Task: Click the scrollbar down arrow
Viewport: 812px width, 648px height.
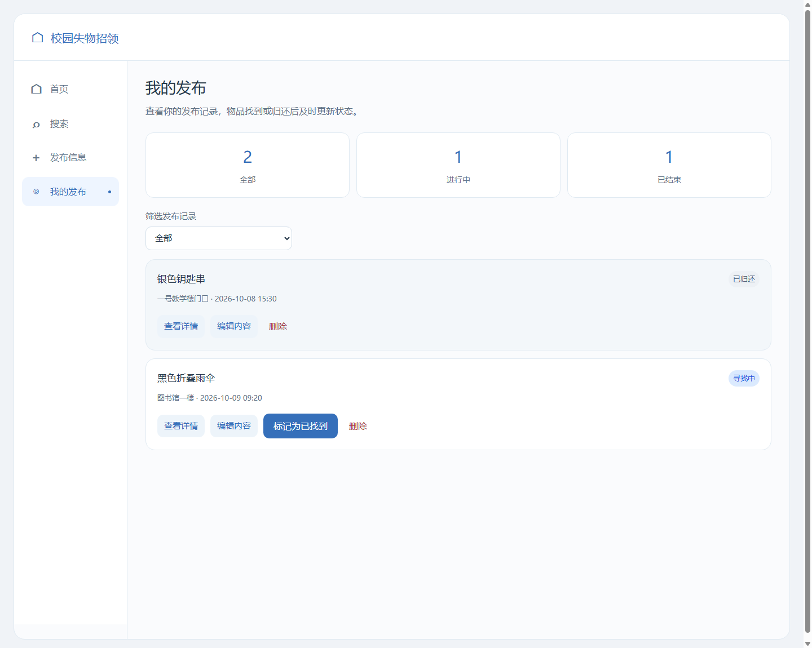Action: tap(807, 644)
